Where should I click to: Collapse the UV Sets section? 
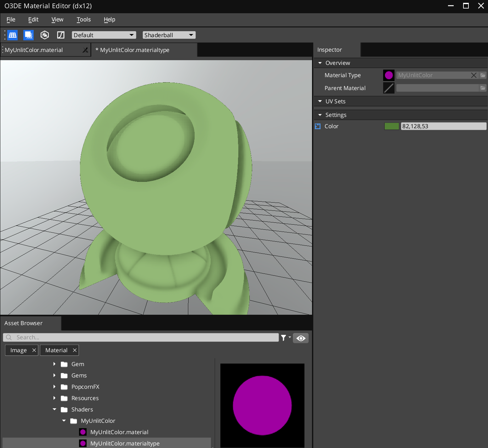pyautogui.click(x=320, y=101)
